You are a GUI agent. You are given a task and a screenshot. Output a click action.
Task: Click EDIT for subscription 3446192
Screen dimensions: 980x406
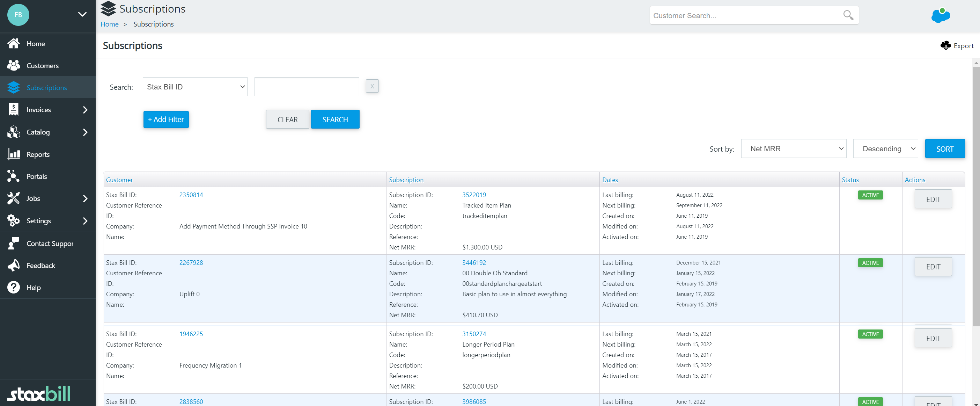click(x=933, y=267)
